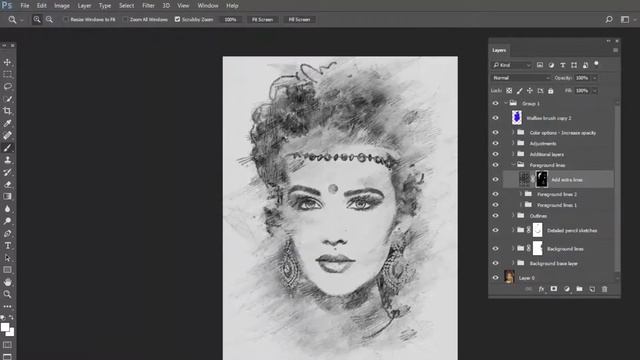Create a new group folder icon
640x360 pixels.
tap(579, 289)
